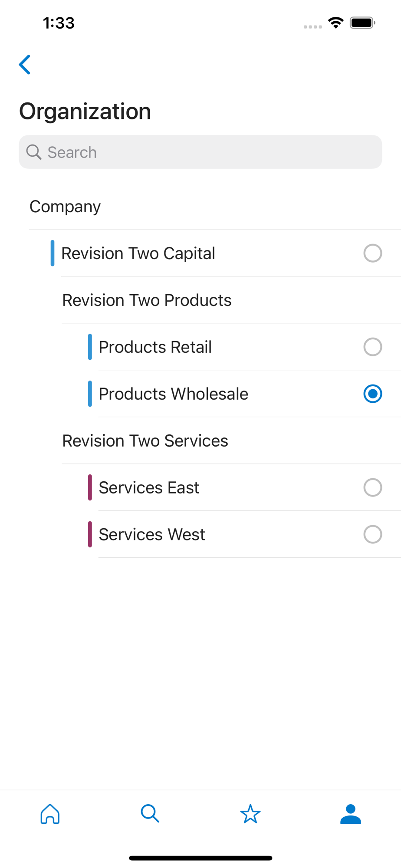Focus the Organization search field

click(x=200, y=152)
